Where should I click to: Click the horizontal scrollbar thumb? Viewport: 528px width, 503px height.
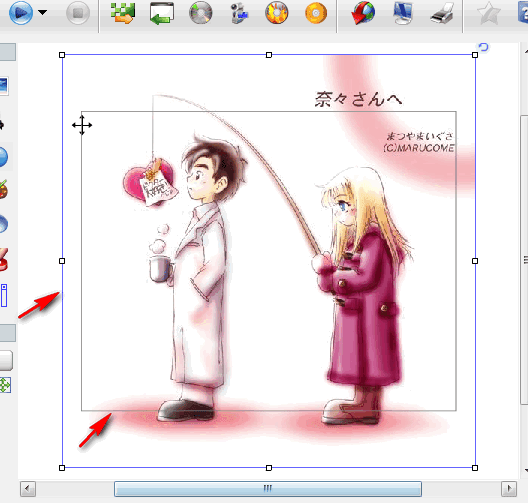(x=268, y=489)
